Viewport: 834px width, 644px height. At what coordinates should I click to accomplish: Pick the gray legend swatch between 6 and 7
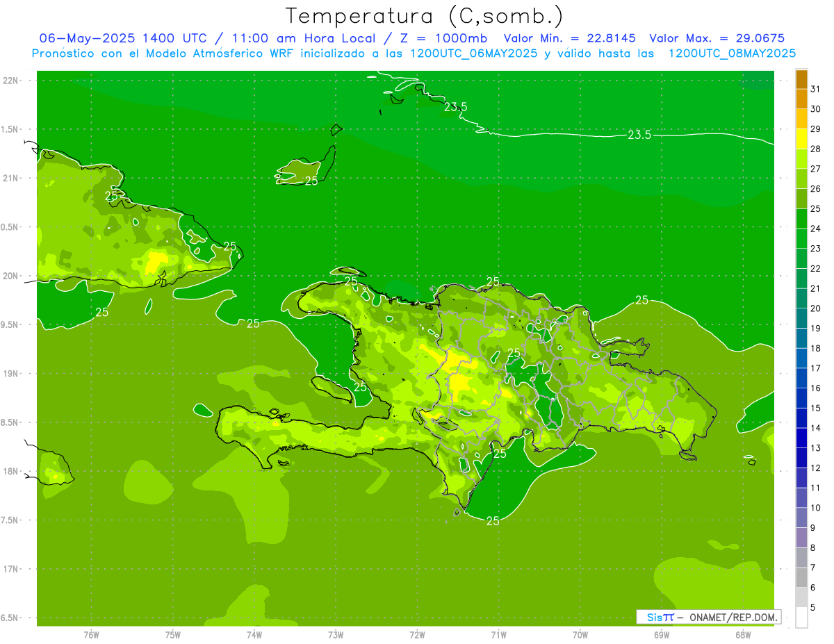pyautogui.click(x=801, y=577)
